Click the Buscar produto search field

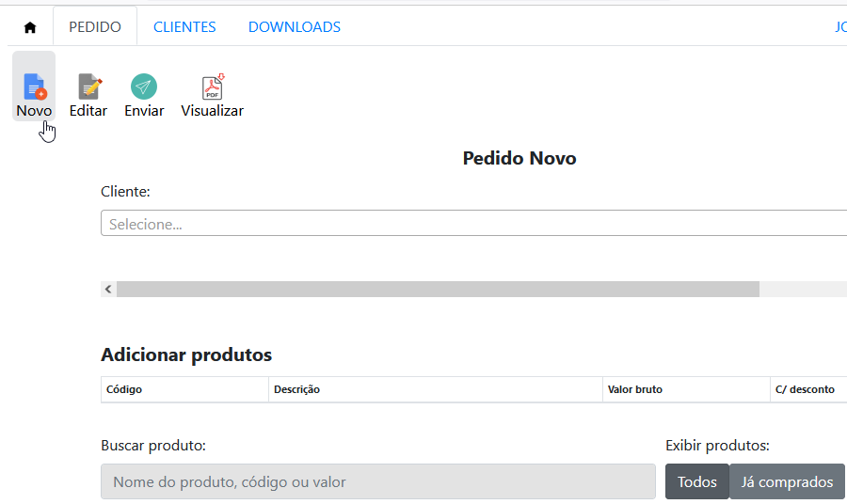pos(377,481)
